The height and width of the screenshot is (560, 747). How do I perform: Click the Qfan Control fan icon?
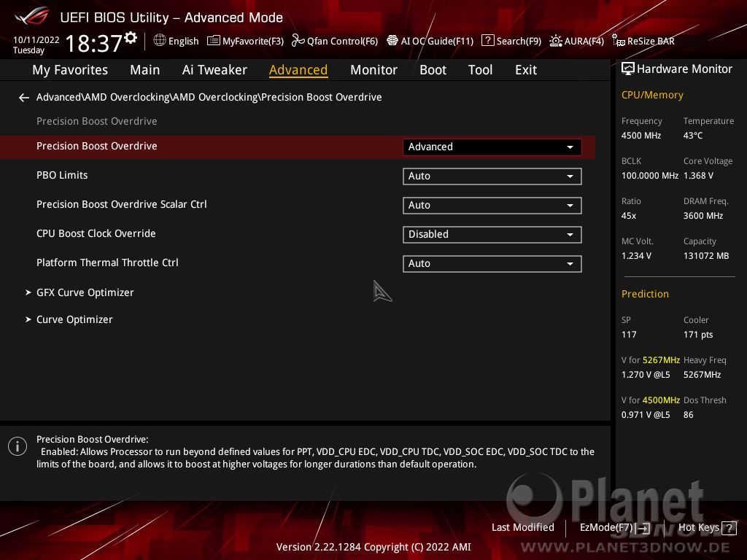click(298, 41)
